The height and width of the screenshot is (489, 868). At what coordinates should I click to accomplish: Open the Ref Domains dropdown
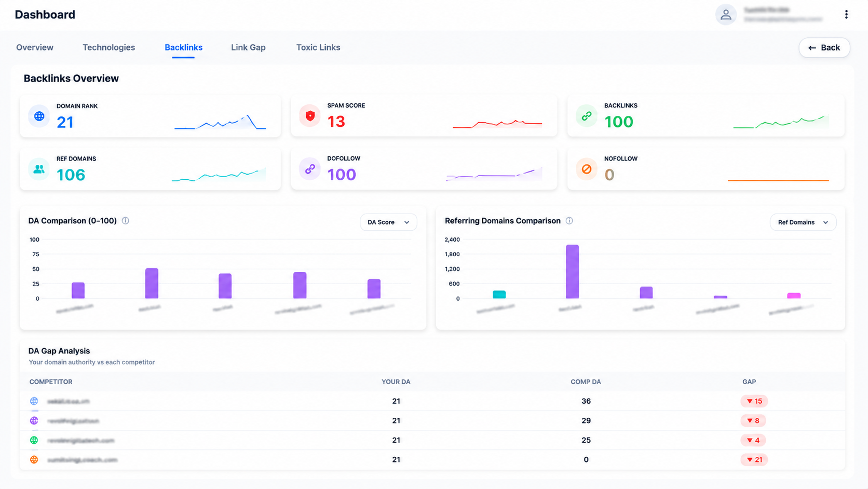coord(803,222)
